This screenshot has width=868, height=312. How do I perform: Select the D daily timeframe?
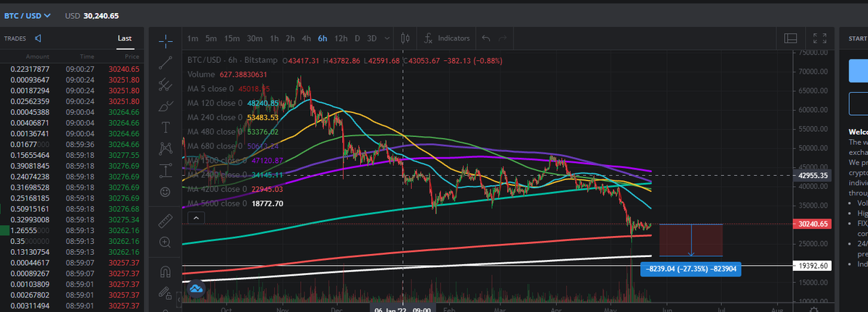pyautogui.click(x=357, y=38)
